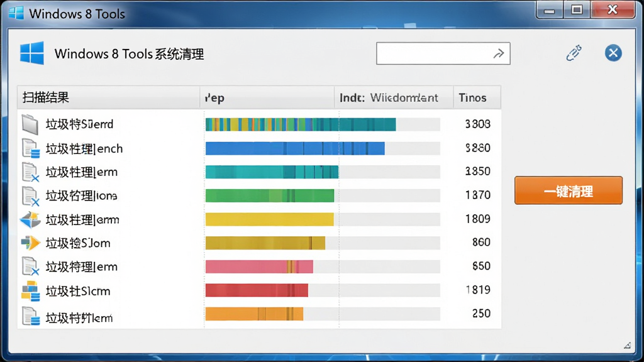Viewport: 644px width, 362px height.
Task: Click the value 850
Action: (x=481, y=266)
